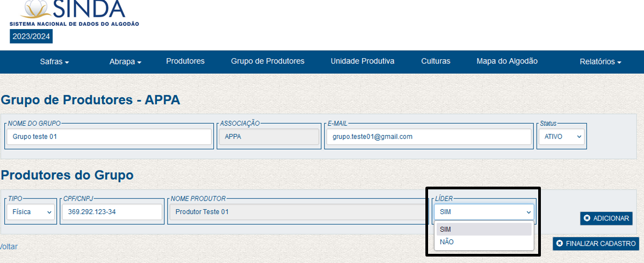Open the Safras dropdown menu
The height and width of the screenshot is (263, 644).
coord(54,62)
